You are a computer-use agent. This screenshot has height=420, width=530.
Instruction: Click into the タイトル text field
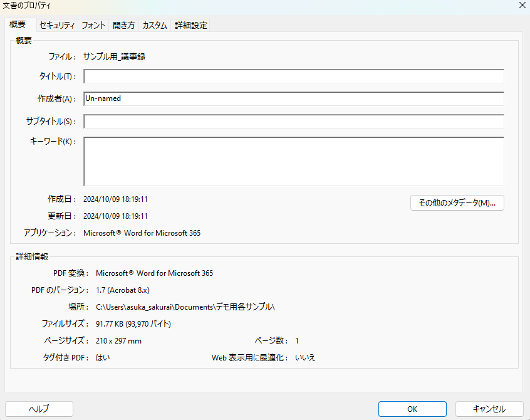pyautogui.click(x=293, y=76)
